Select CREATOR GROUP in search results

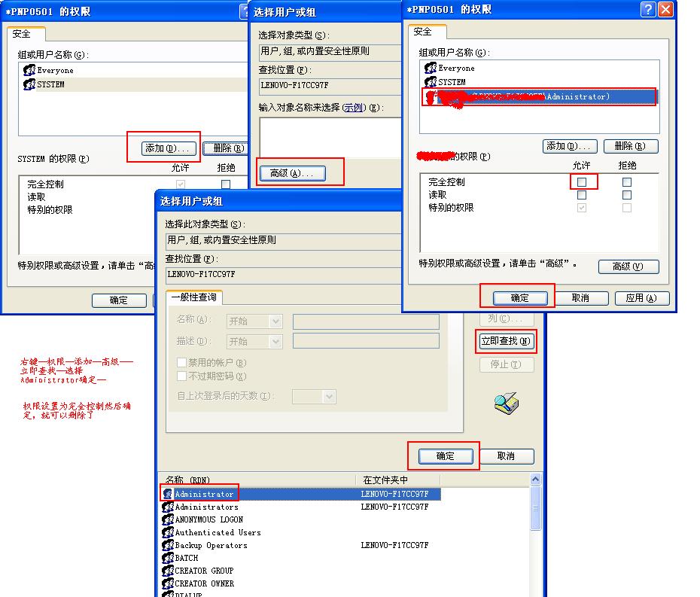[301, 571]
